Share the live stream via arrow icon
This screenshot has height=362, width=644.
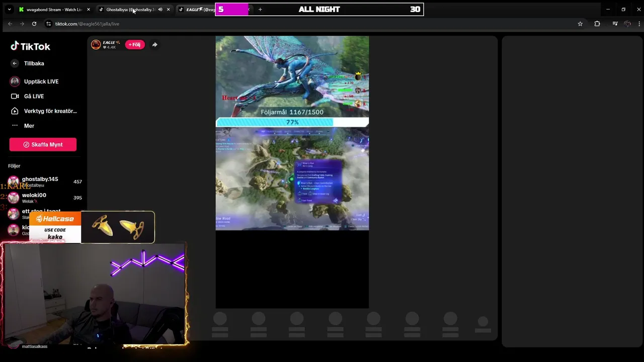(154, 45)
